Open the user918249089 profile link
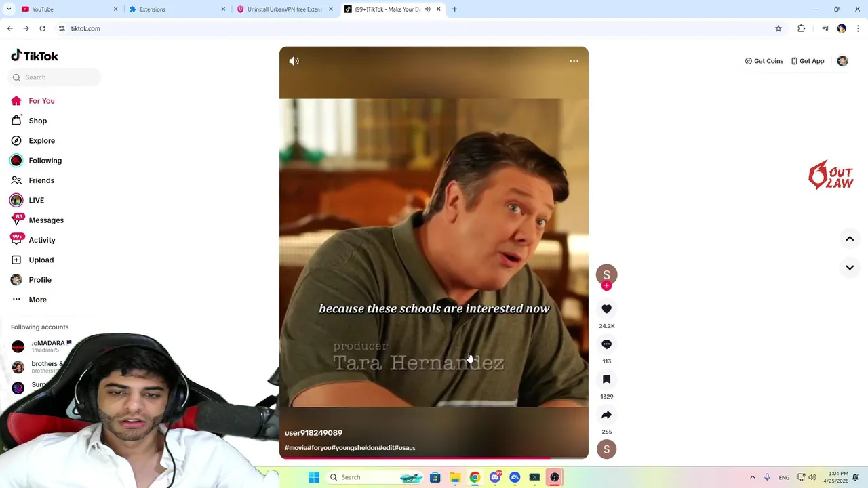Image resolution: width=868 pixels, height=488 pixels. (x=313, y=433)
